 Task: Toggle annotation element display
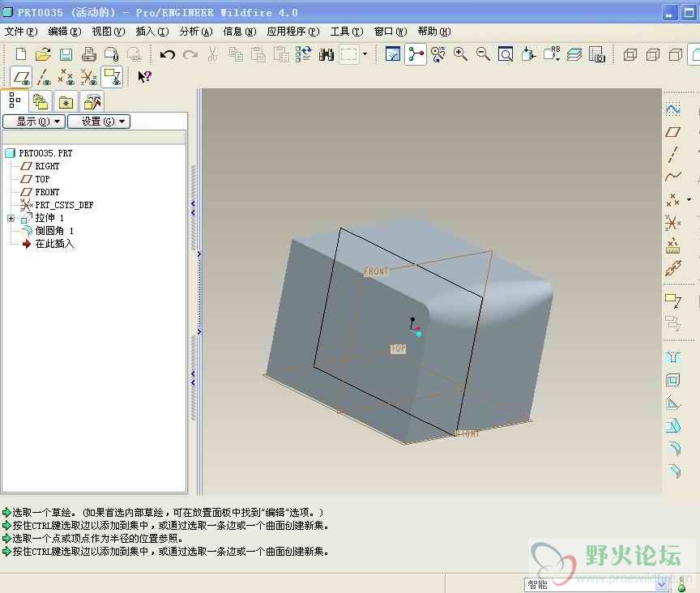tap(112, 77)
